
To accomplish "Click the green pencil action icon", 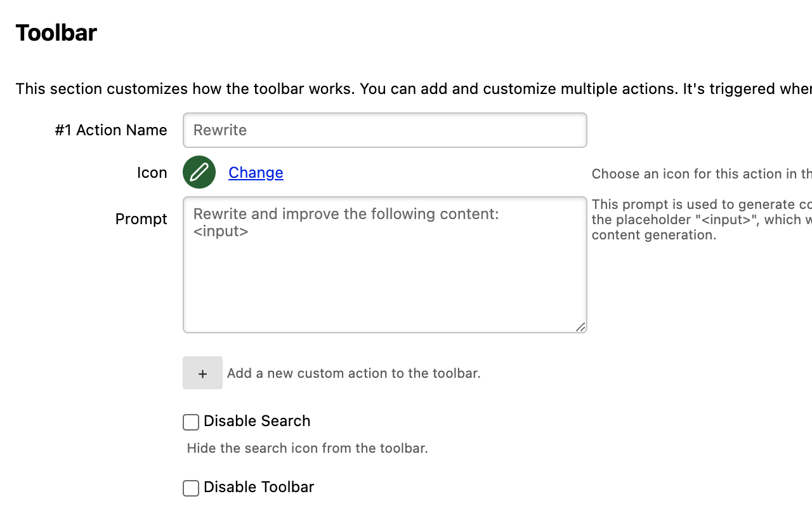I will point(199,172).
